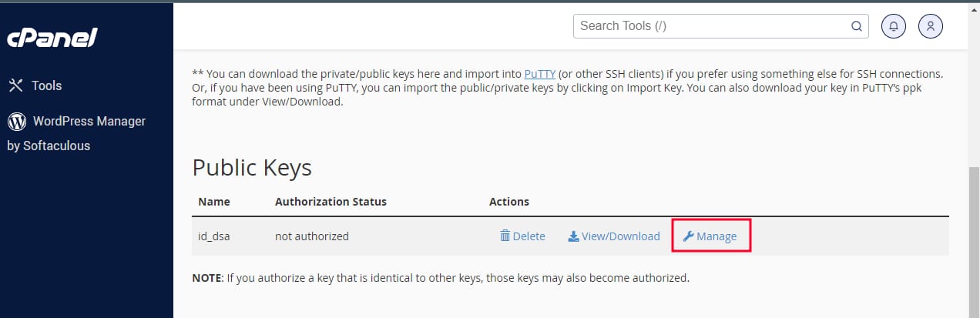The height and width of the screenshot is (318, 980).
Task: Follow the PuTTY hyperlink
Action: click(x=539, y=74)
